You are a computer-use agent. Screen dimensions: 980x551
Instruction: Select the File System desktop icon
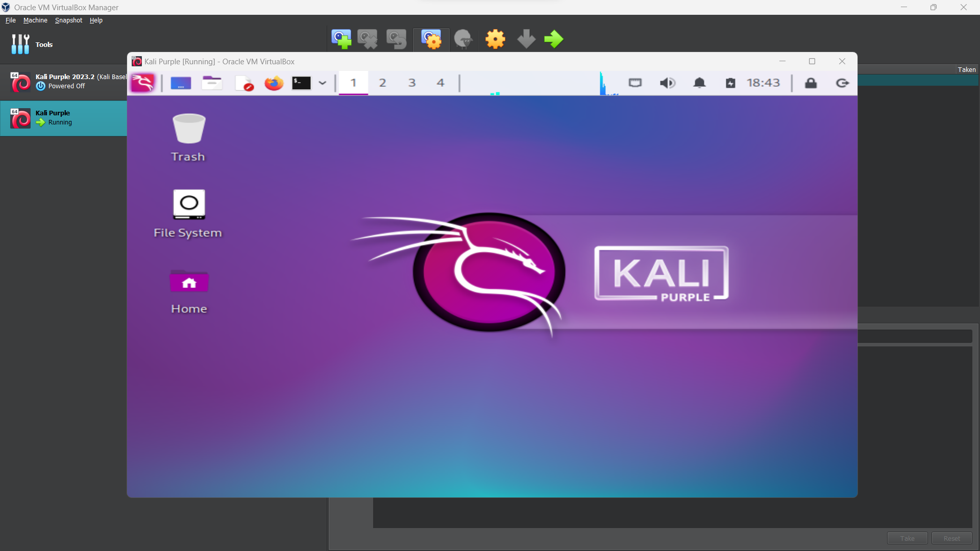(x=188, y=214)
